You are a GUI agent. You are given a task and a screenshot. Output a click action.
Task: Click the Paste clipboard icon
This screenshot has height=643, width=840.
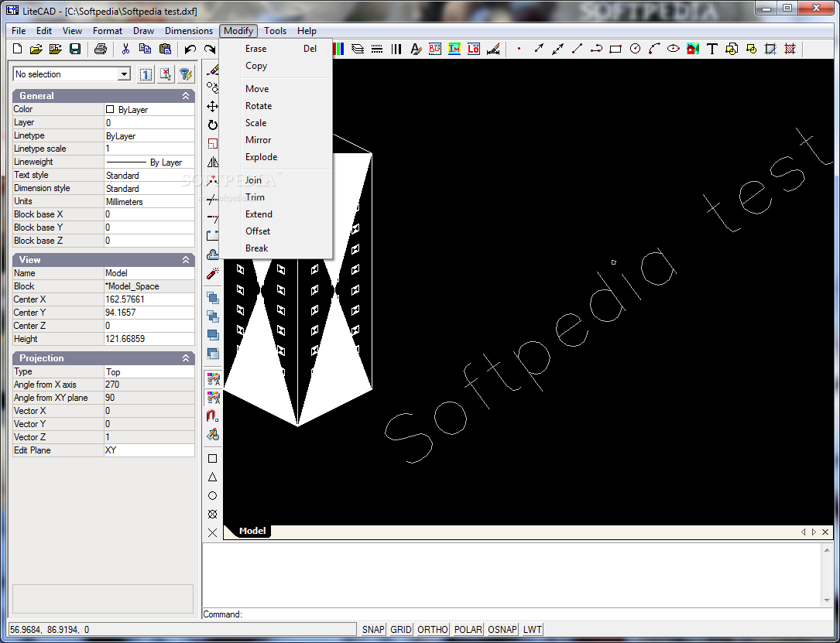tap(165, 50)
